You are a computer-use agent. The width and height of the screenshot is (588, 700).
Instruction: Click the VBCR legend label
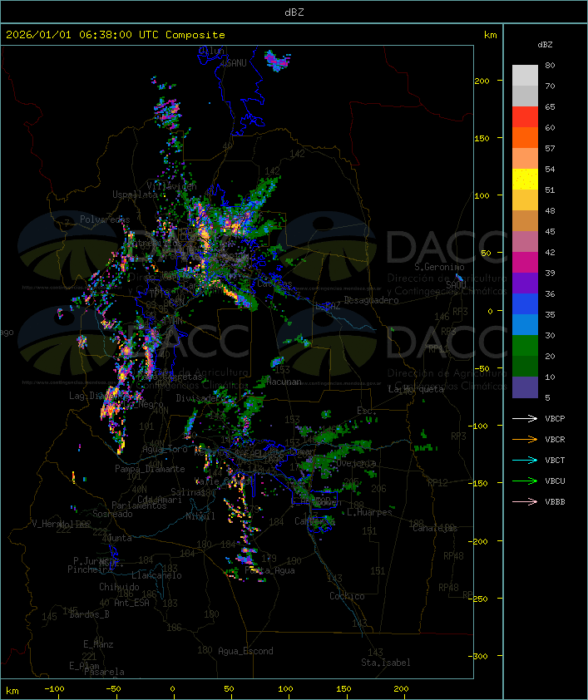point(555,440)
